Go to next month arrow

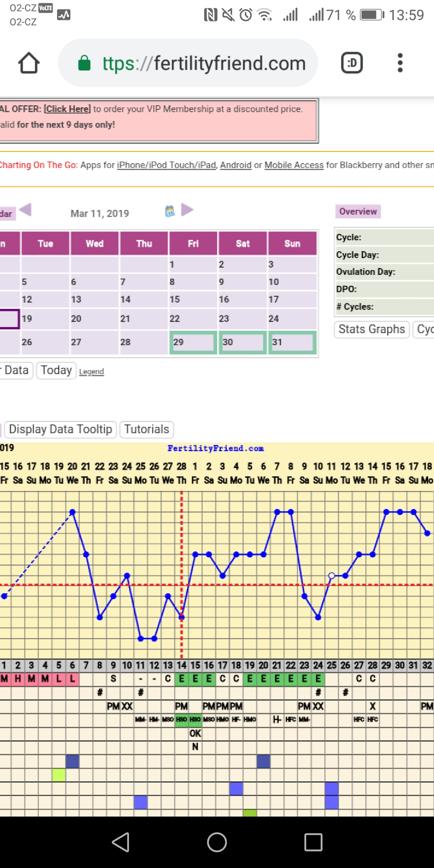coord(187,210)
